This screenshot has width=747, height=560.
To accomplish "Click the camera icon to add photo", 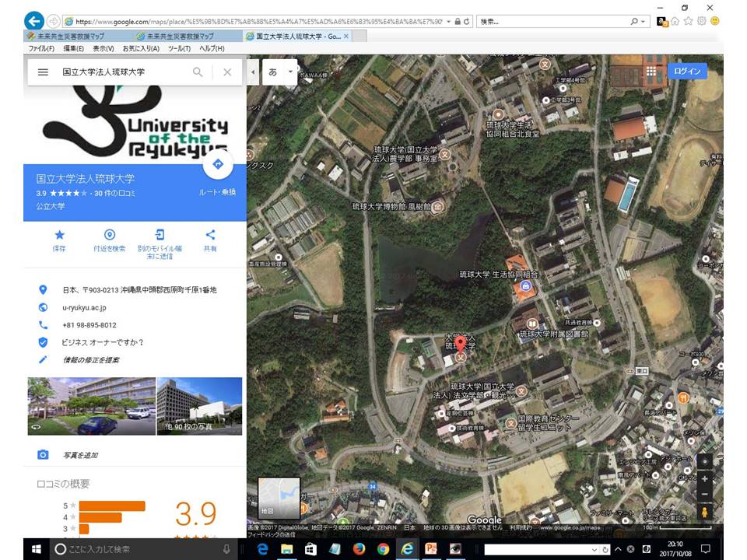I will [43, 455].
